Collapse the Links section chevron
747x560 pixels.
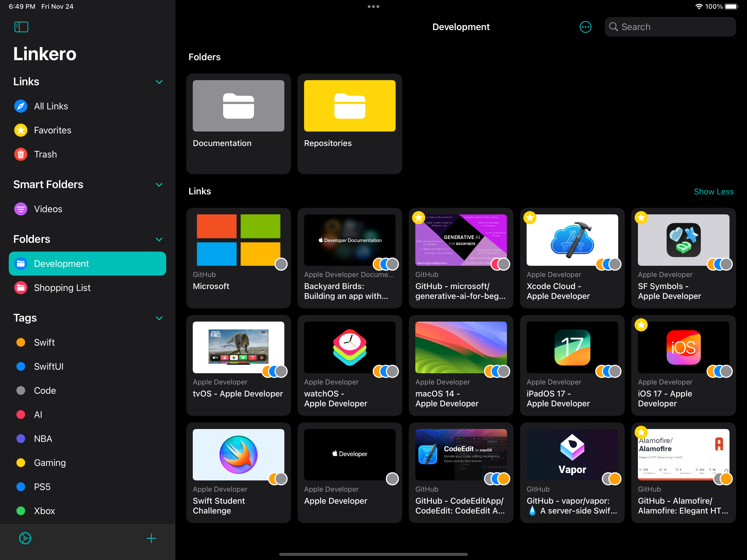(159, 82)
